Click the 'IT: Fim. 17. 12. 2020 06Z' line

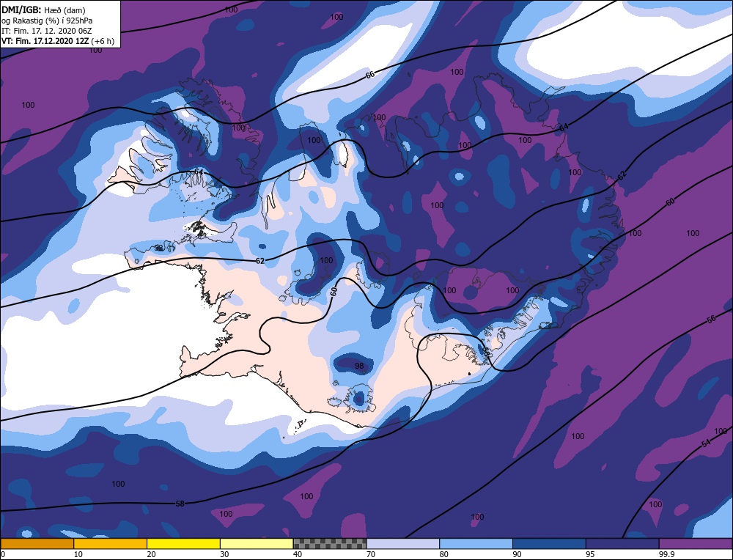click(46, 30)
